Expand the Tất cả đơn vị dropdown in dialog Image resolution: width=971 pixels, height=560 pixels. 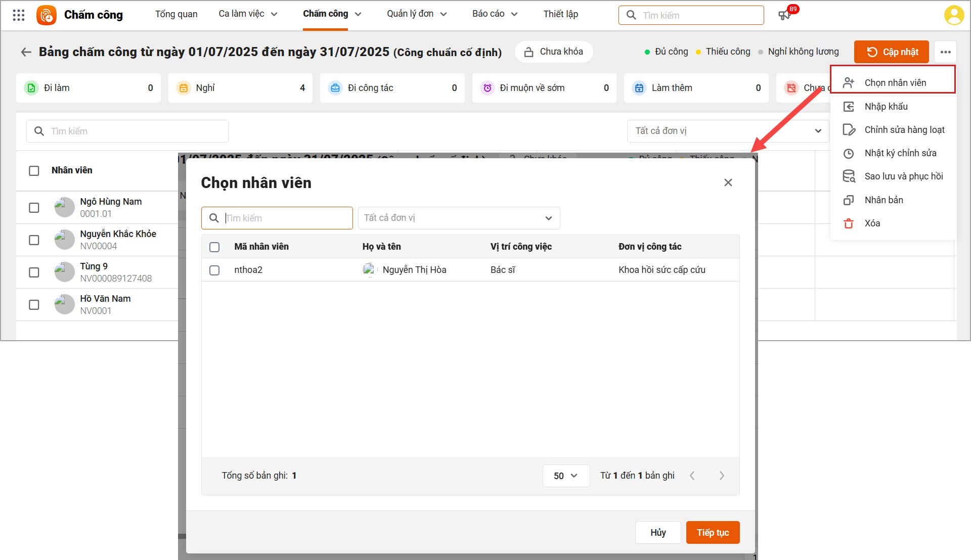pyautogui.click(x=459, y=218)
